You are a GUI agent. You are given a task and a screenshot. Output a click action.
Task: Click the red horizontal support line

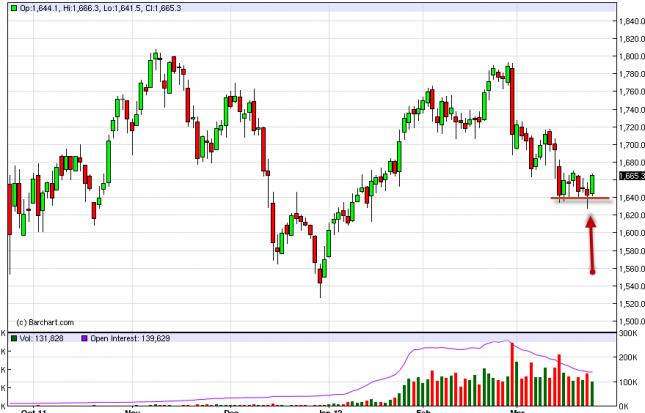[580, 199]
